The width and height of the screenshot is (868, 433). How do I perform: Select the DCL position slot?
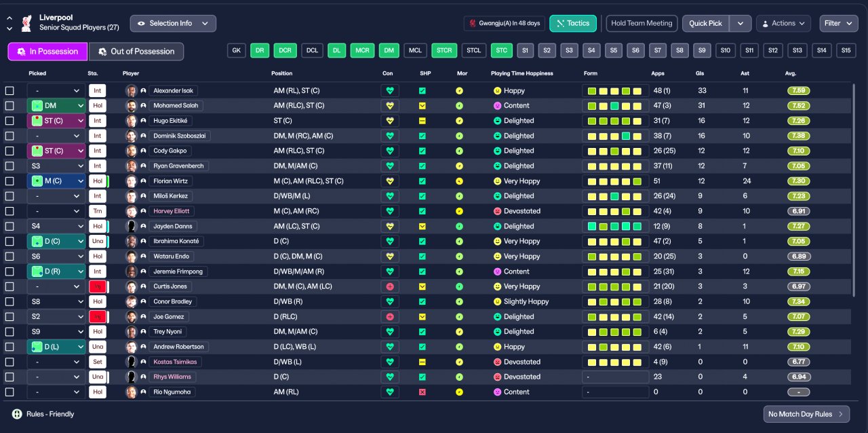(311, 50)
